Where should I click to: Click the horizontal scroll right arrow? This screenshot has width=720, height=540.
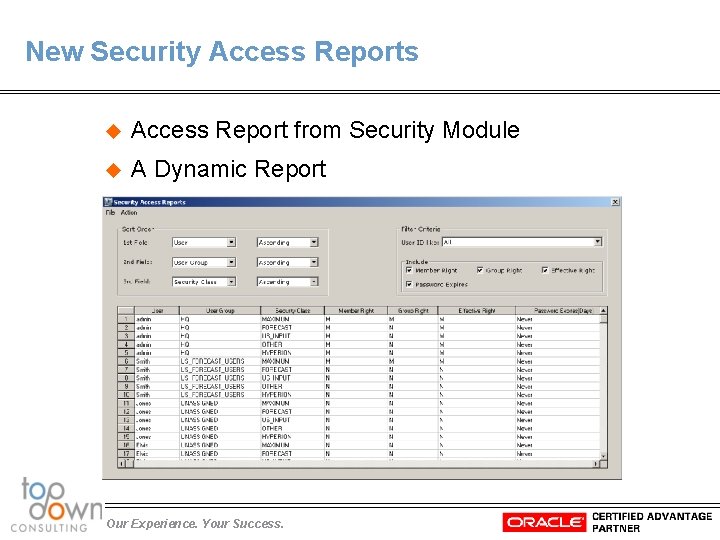(x=596, y=464)
